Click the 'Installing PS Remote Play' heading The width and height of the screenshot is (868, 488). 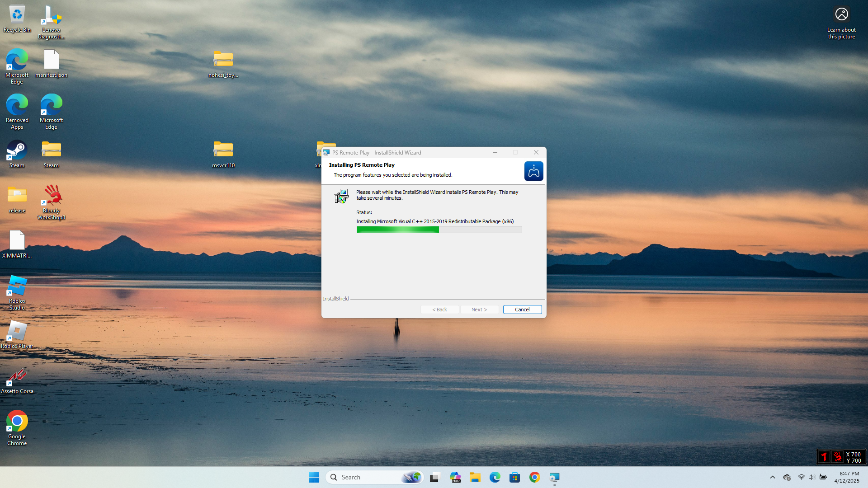362,165
